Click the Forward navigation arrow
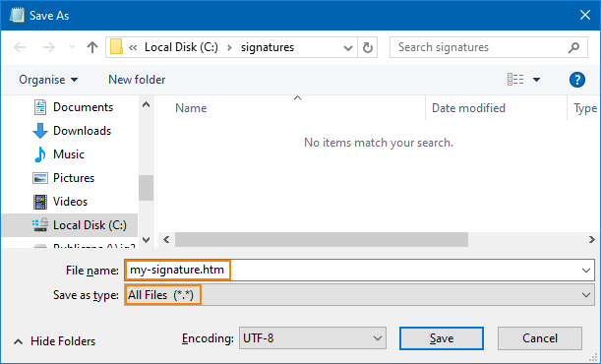The image size is (601, 364). [48, 47]
